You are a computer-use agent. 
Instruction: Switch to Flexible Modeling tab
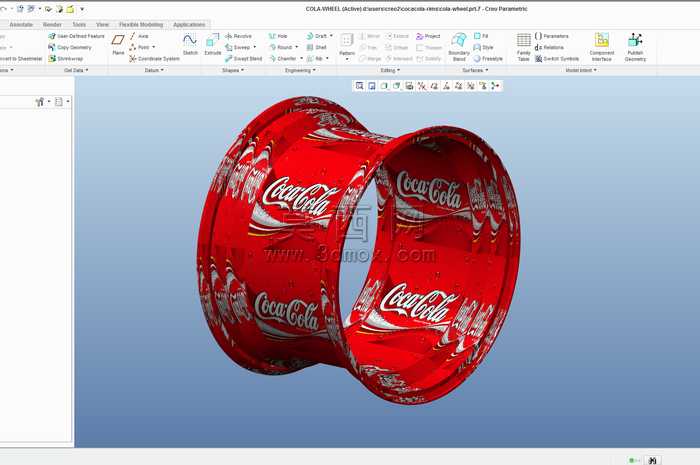click(x=141, y=25)
